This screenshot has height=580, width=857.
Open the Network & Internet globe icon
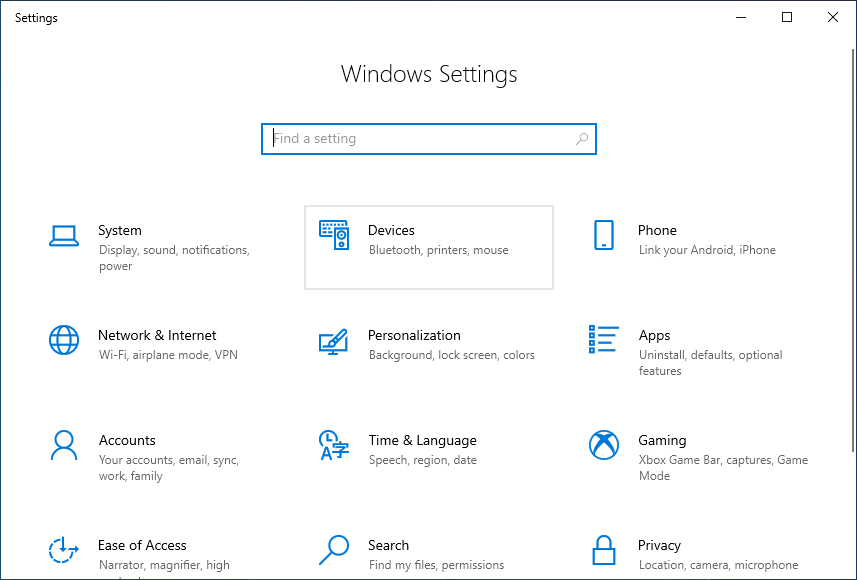[x=64, y=340]
